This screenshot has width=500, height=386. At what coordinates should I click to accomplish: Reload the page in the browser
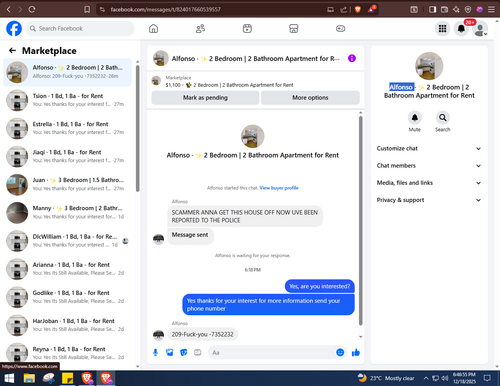click(32, 9)
